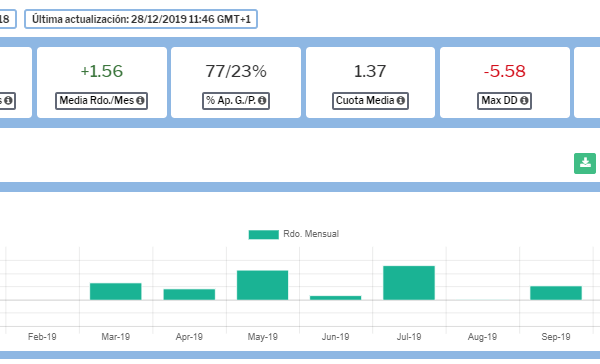Click the Rdo. Mensual legend text
Viewport: 600px width, 364px height.
[x=311, y=234]
